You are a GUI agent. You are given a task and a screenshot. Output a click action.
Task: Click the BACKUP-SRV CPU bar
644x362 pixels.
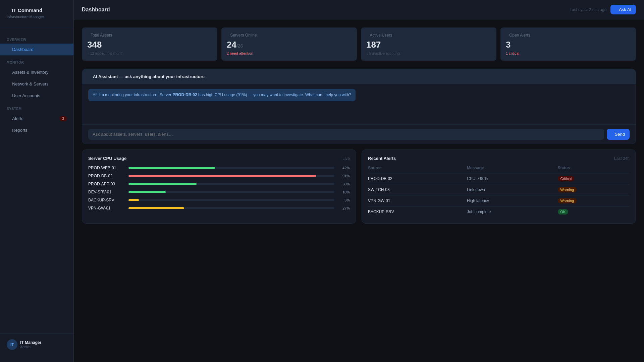[231, 200]
